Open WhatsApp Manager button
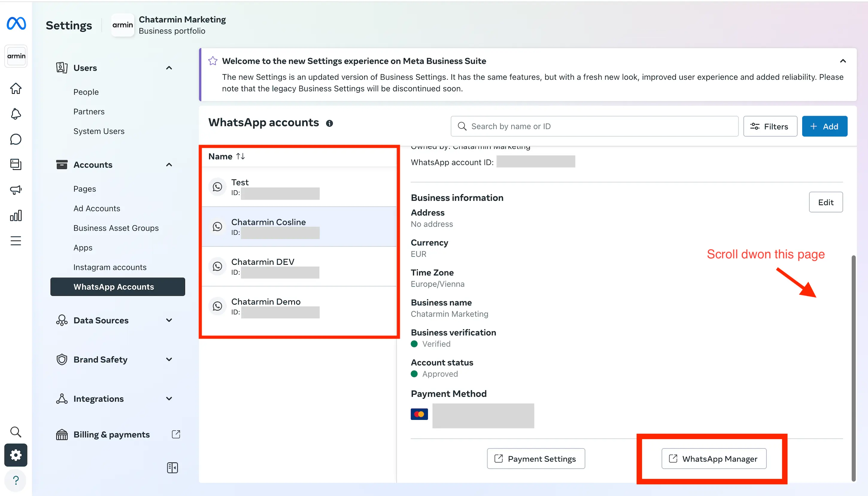Screen dimensions: 868x496 coord(714,459)
